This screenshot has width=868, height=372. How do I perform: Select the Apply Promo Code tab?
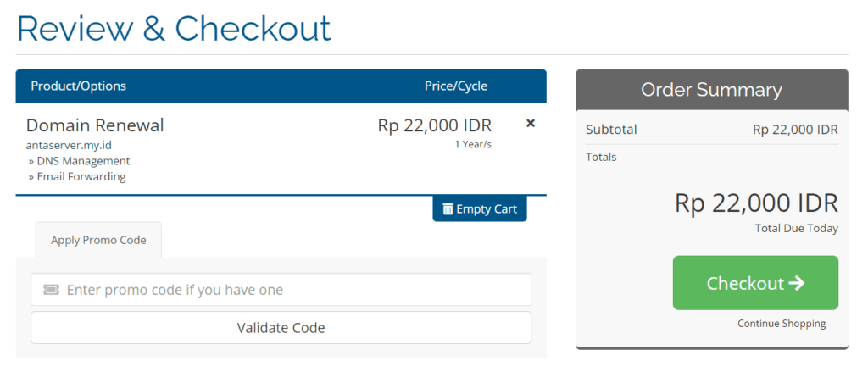pyautogui.click(x=98, y=241)
